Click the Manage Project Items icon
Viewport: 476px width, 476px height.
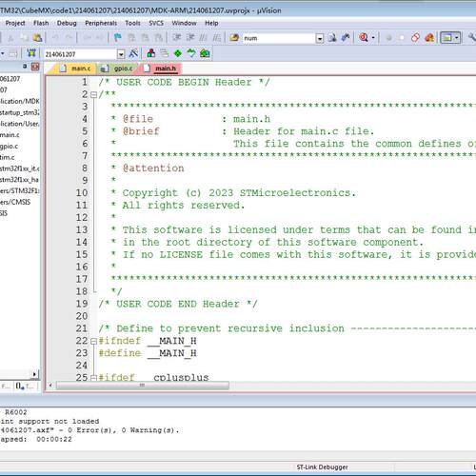click(x=151, y=53)
